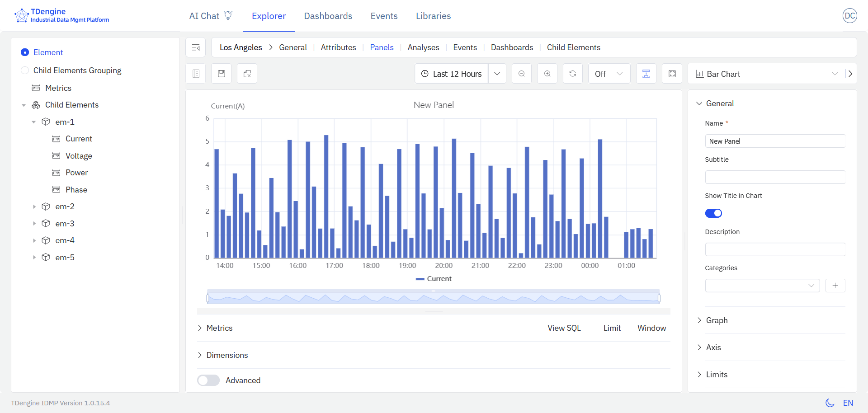Open the Dashboards top navigation tab
Screen dimensions: 868x413
(x=328, y=16)
